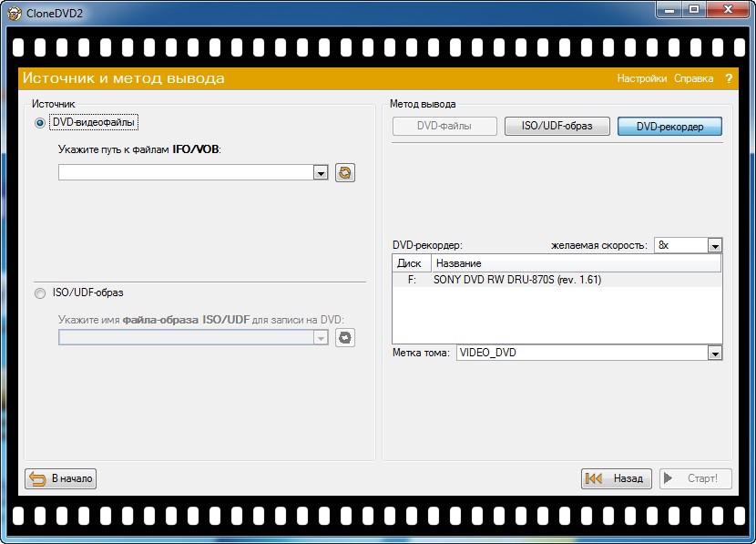The height and width of the screenshot is (544, 756).
Task: Click the VIDEO_DVD volume label field
Action: (x=582, y=353)
